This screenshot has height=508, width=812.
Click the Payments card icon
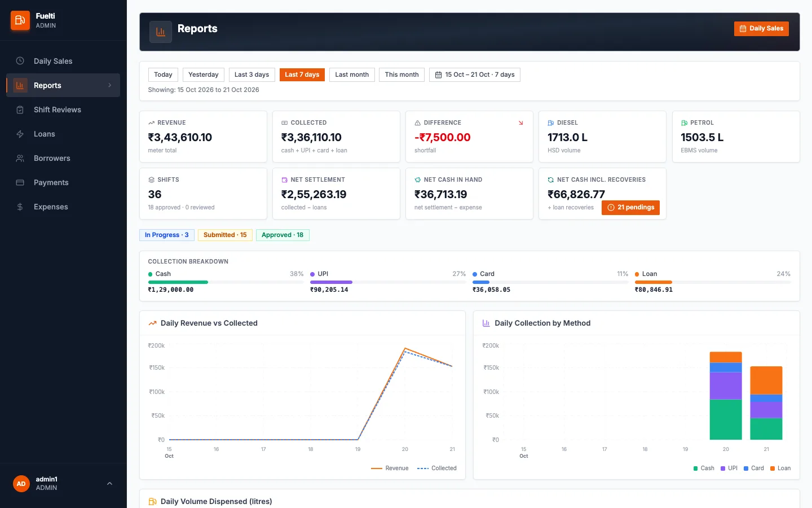click(20, 182)
